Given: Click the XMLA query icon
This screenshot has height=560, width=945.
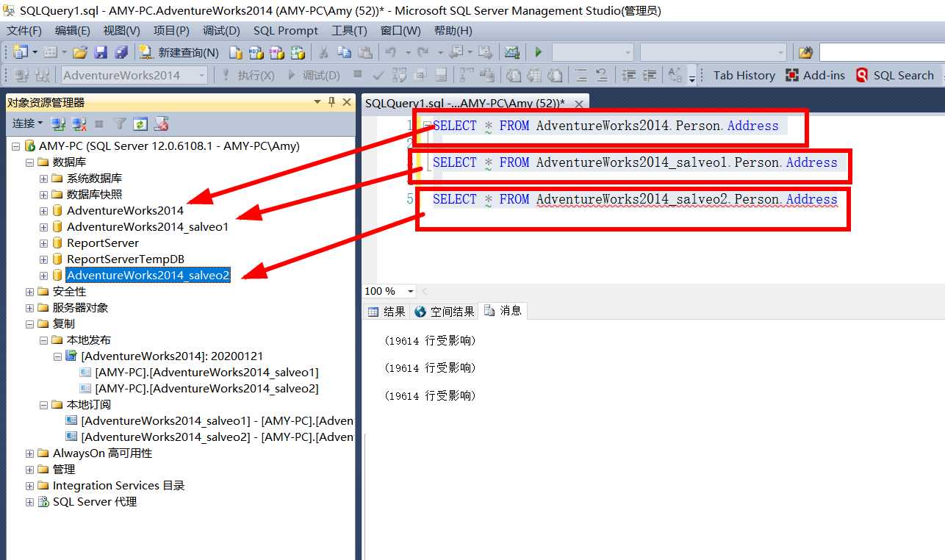Looking at the screenshot, I should pos(298,52).
